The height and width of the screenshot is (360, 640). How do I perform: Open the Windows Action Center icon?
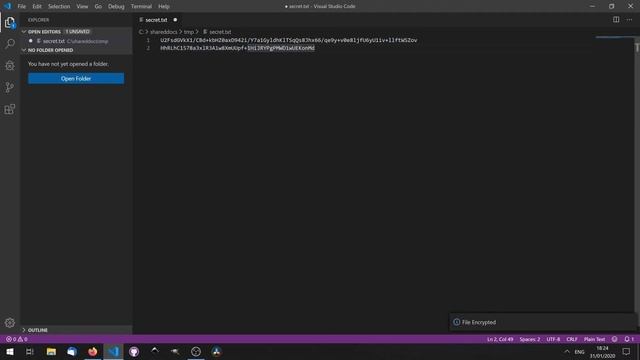coord(627,351)
